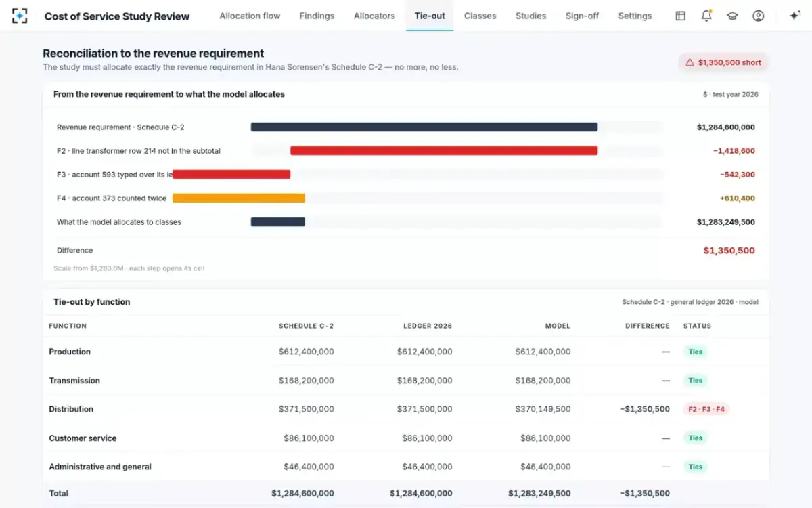
Task: Open the graduation cap learning icon
Action: click(732, 16)
